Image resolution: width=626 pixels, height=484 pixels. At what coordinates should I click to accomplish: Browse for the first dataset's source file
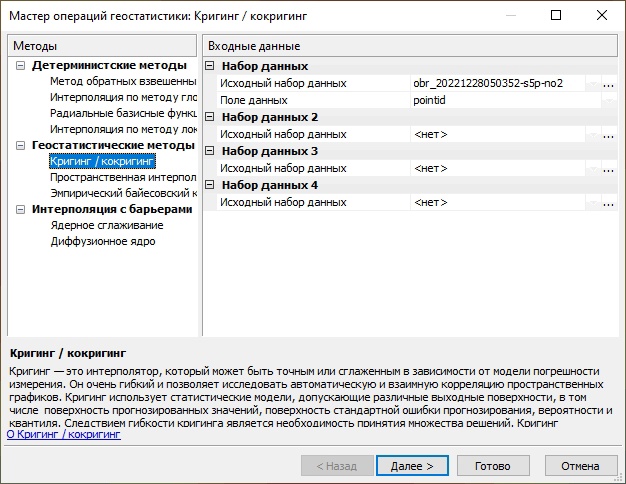point(609,84)
